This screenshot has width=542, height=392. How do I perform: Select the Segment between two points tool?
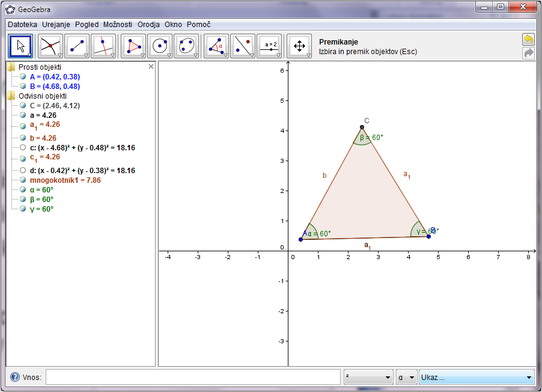tap(78, 46)
